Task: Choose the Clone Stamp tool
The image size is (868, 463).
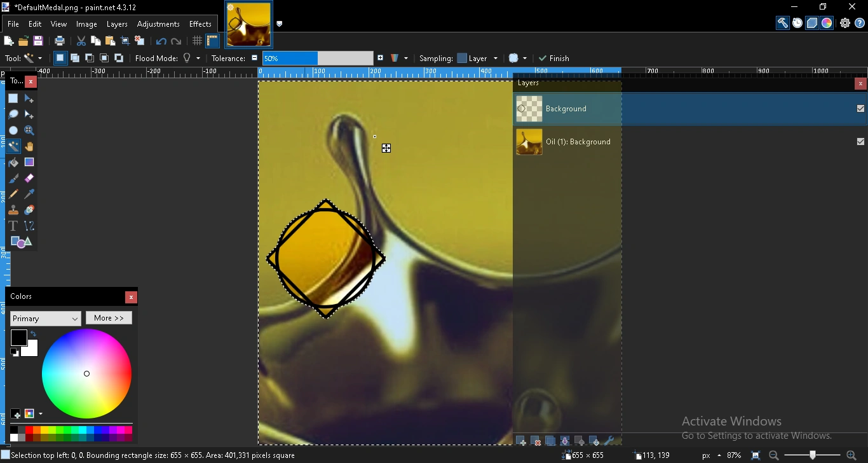Action: (x=13, y=211)
